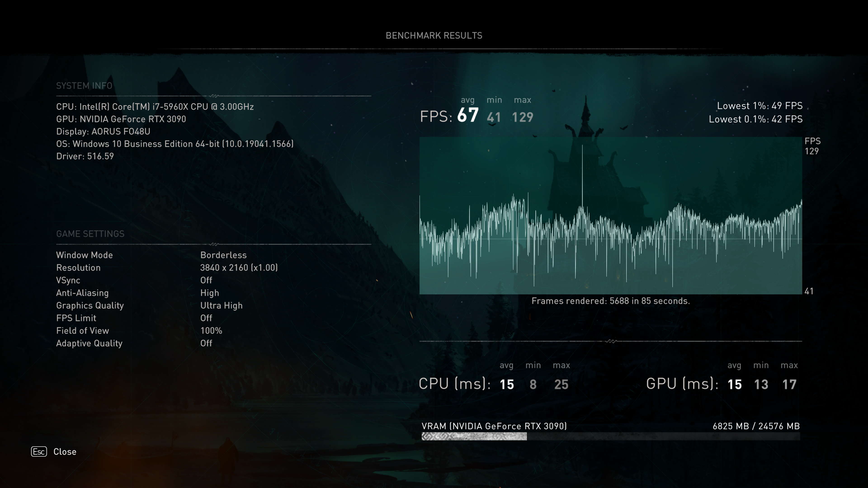
Task: Click the VSync Off value
Action: [206, 280]
